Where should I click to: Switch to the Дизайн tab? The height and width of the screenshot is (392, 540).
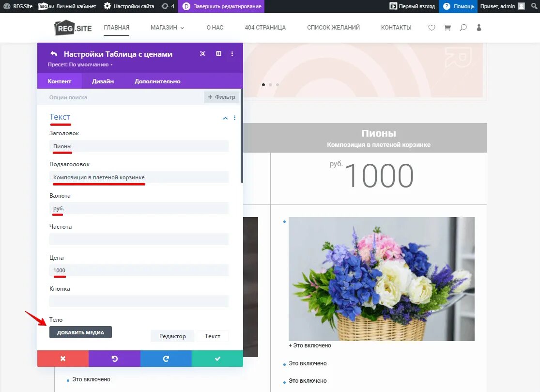click(x=103, y=81)
